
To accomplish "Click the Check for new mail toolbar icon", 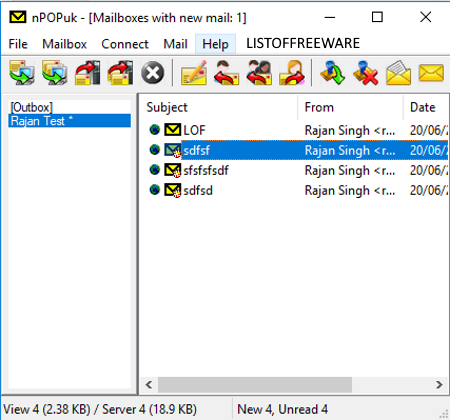I will coord(22,72).
